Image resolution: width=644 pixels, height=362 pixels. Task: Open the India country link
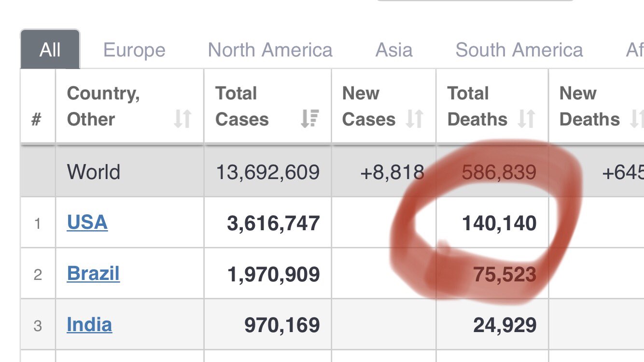coord(89,325)
